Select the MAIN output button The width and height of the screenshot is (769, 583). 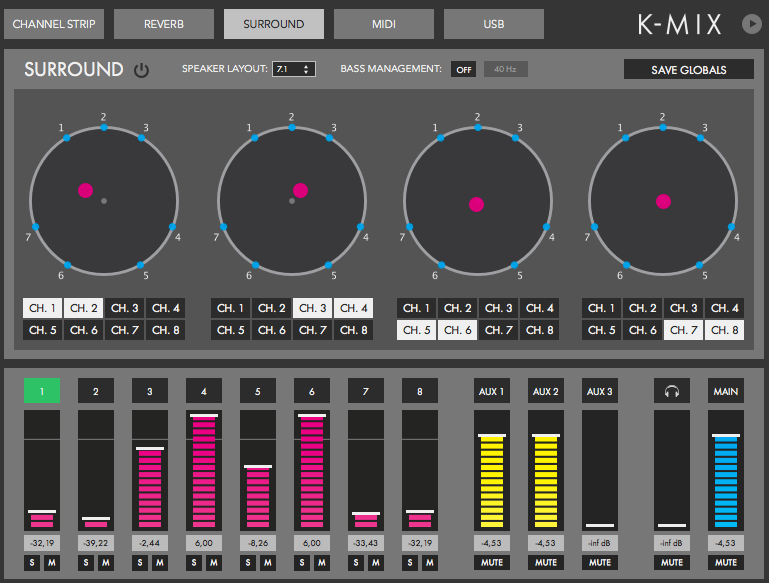[725, 391]
